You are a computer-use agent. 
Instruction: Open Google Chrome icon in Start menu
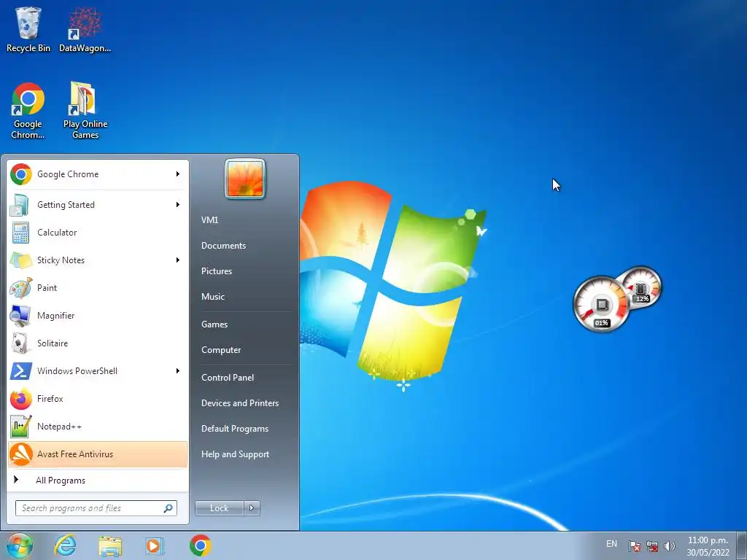[x=21, y=174]
